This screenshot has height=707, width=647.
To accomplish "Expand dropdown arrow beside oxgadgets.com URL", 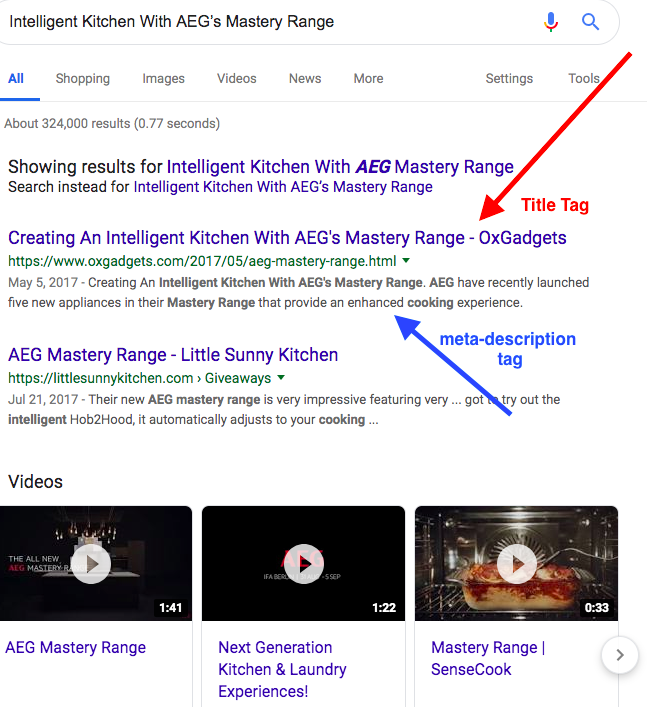I will point(406,261).
